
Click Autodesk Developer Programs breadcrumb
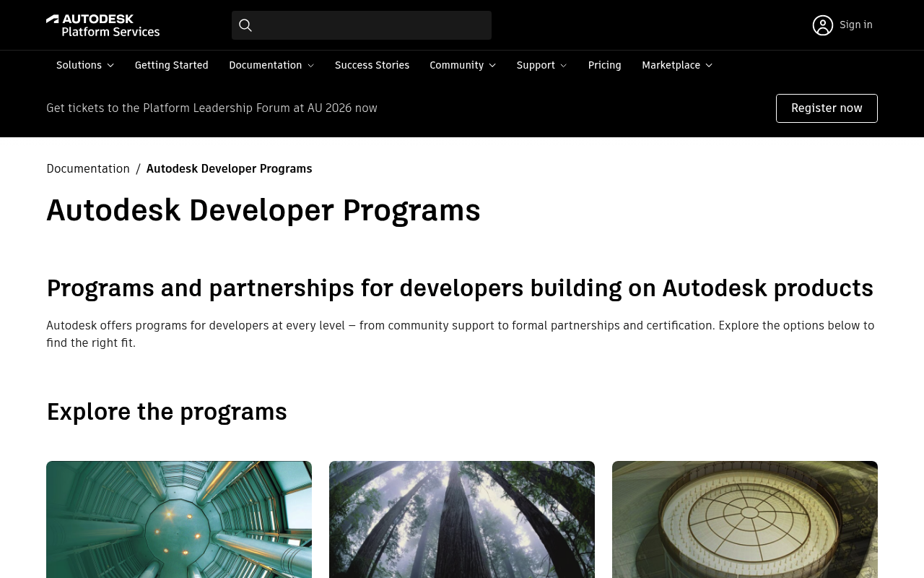[230, 168]
